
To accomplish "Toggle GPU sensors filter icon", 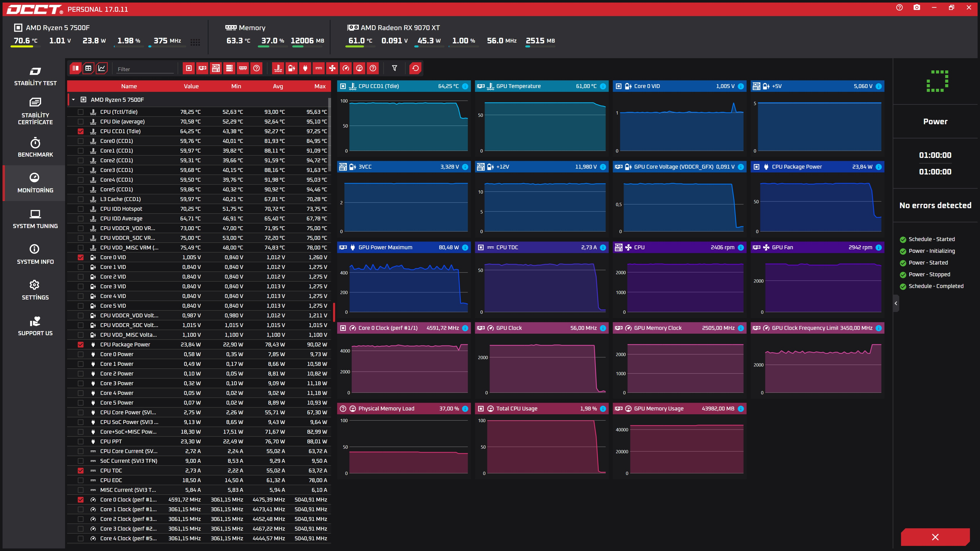I will pyautogui.click(x=202, y=68).
